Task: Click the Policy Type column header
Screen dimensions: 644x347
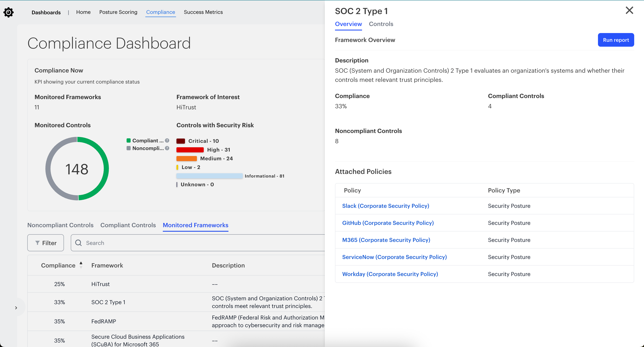Action: [x=504, y=190]
